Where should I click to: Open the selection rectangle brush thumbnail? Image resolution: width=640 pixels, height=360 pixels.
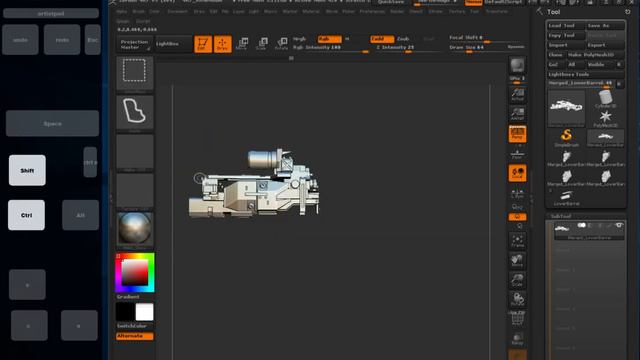tap(135, 73)
